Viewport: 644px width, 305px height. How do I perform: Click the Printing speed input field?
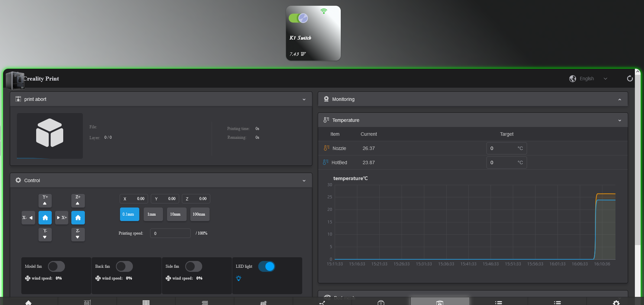pos(170,233)
